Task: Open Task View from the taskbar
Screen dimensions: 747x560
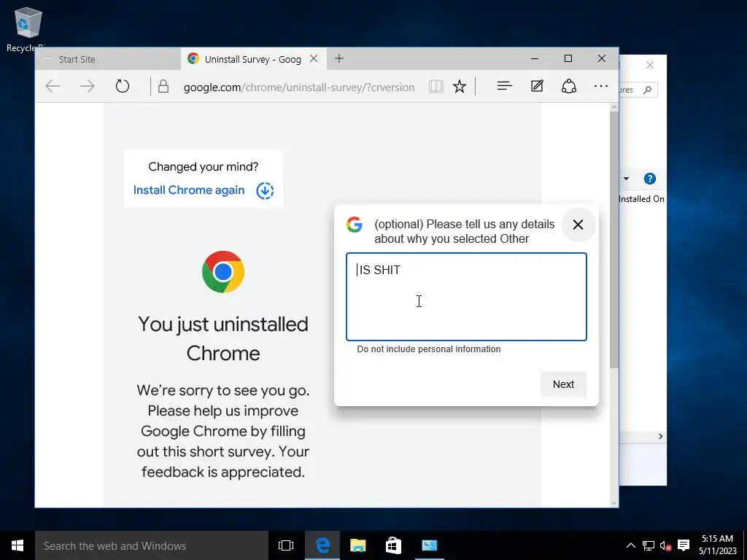Action: (x=286, y=545)
